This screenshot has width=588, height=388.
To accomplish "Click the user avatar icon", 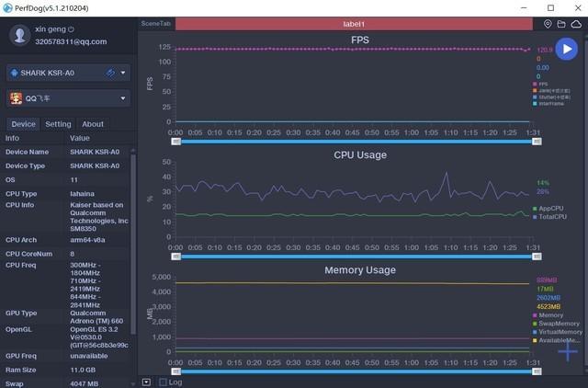I will point(18,35).
